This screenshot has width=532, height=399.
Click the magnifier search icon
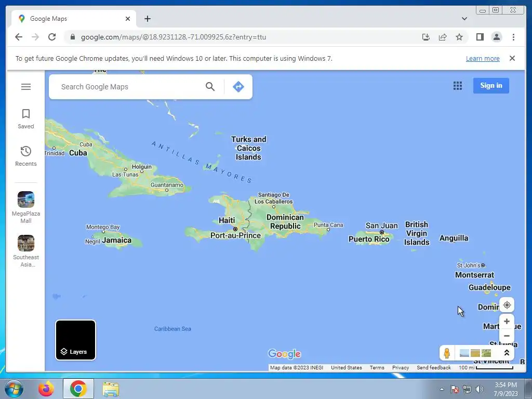(210, 87)
